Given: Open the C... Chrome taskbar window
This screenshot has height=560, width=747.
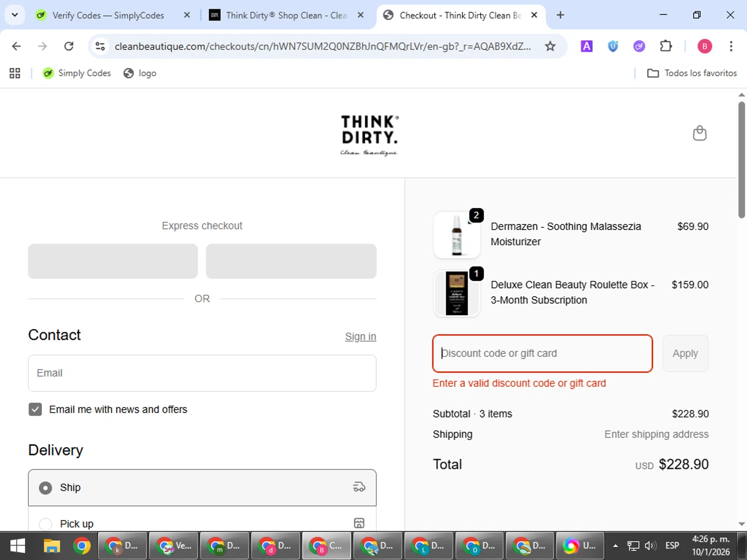Looking at the screenshot, I should (x=327, y=546).
